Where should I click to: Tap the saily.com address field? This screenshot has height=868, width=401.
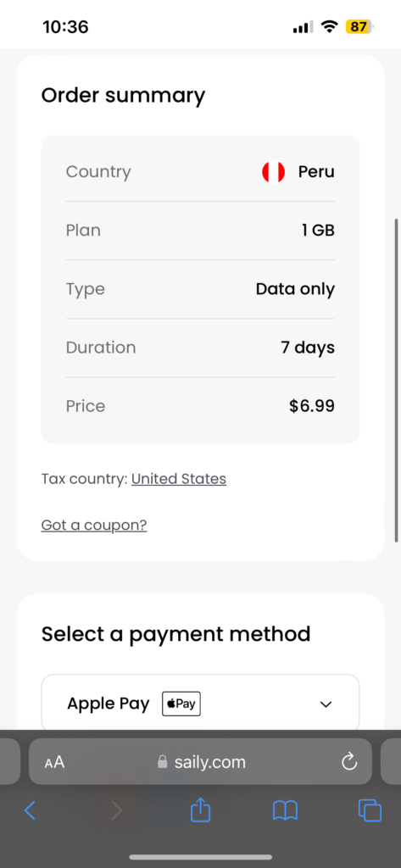click(200, 762)
